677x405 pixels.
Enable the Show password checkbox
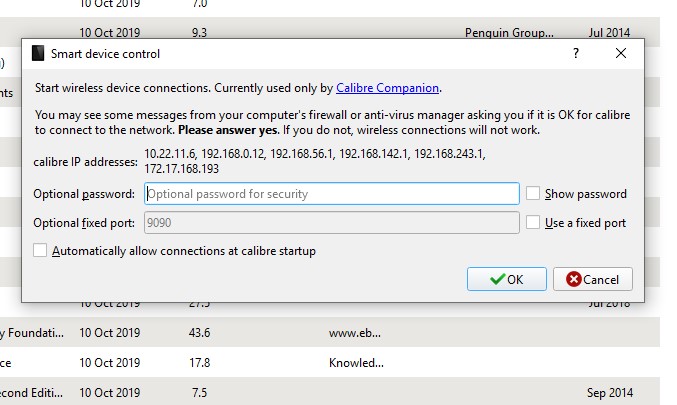pos(534,194)
